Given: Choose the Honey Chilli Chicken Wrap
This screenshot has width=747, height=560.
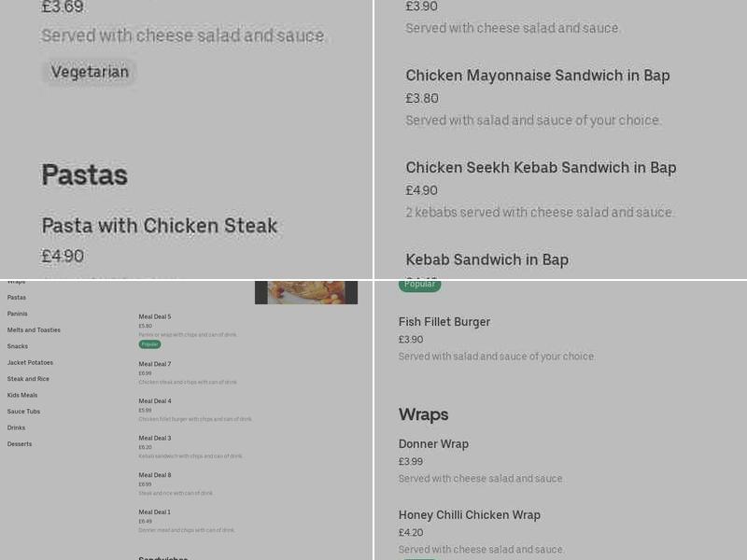Looking at the screenshot, I should point(470,514).
